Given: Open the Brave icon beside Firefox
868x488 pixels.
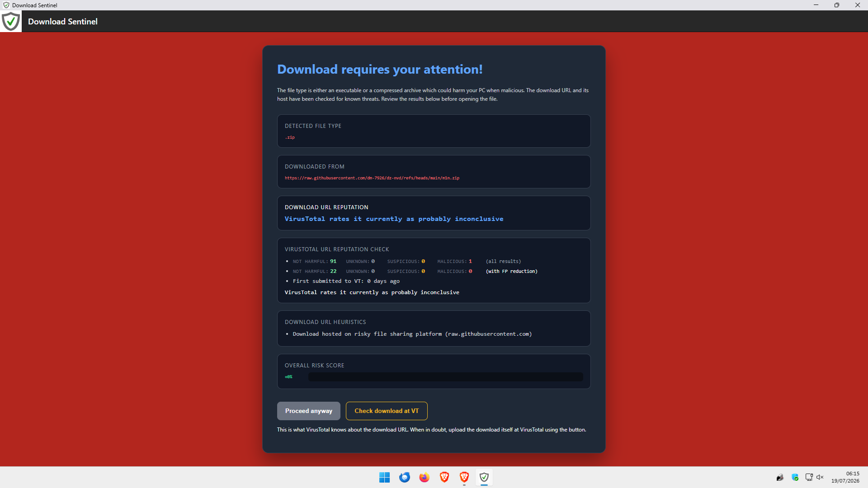Looking at the screenshot, I should pyautogui.click(x=444, y=477).
